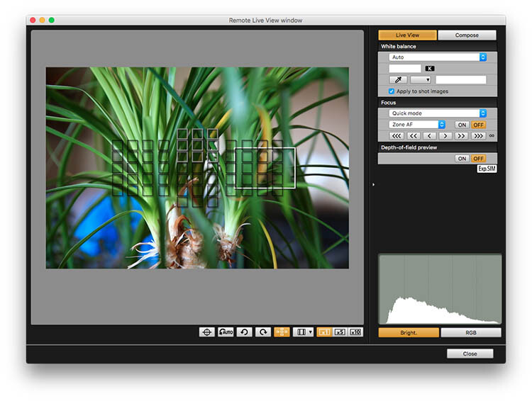This screenshot has height=401, width=532.
Task: Set magnification to x10 zoom
Action: pos(355,332)
